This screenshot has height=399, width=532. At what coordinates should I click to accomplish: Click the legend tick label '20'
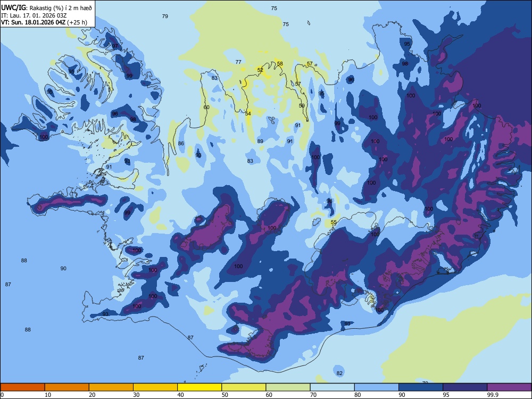point(92,395)
